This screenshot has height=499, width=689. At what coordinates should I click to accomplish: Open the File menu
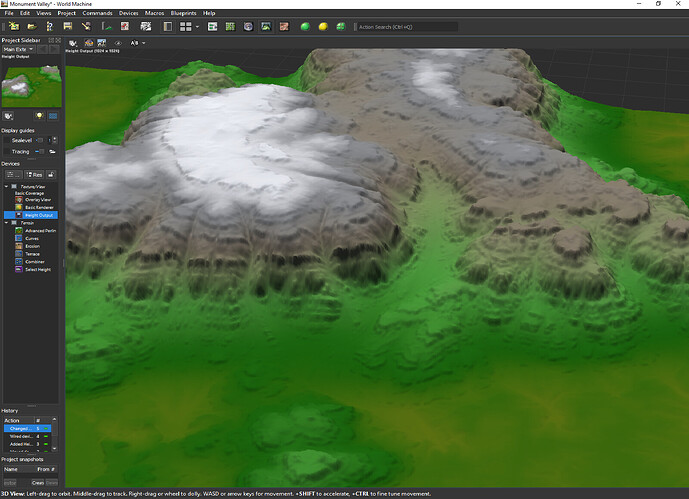(x=9, y=13)
